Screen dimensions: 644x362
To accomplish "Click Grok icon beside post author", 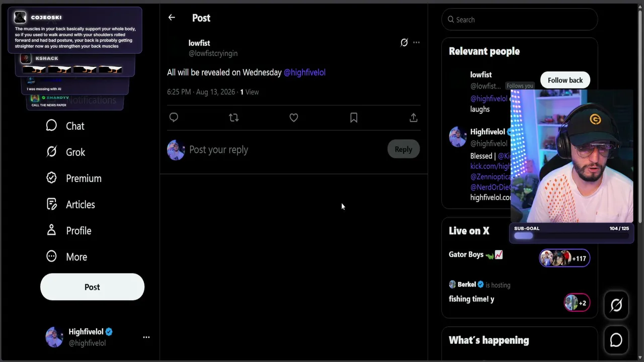I will [x=404, y=43].
